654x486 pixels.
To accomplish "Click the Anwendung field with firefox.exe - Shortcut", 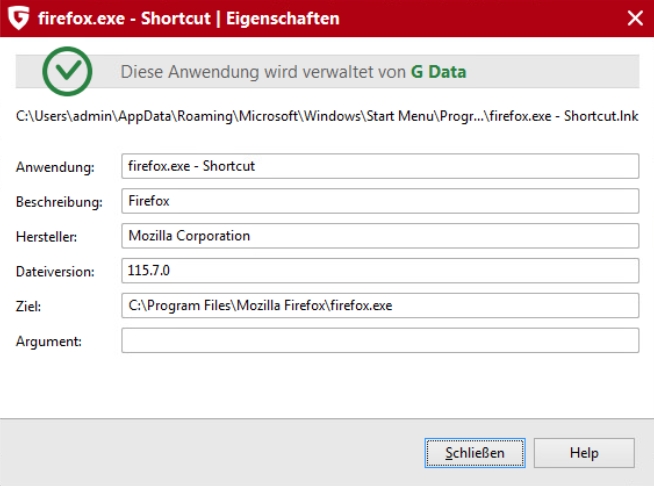I will pyautogui.click(x=380, y=166).
